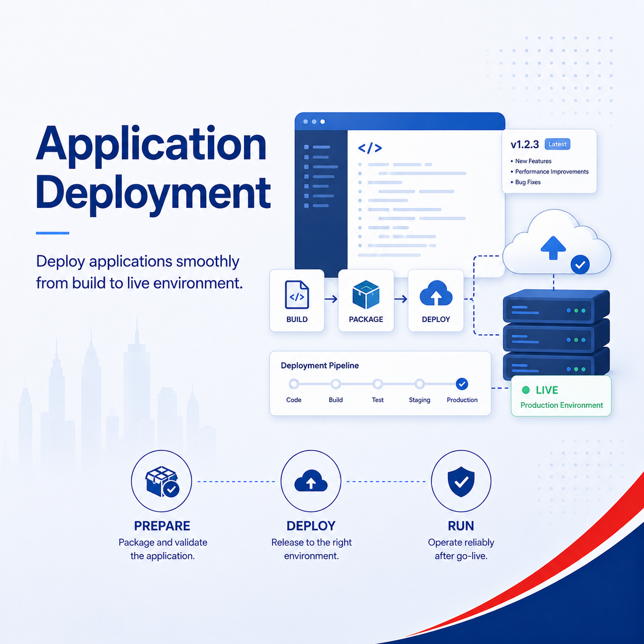The image size is (644, 644).
Task: Click the code brackets icon in editor window
Action: (370, 148)
